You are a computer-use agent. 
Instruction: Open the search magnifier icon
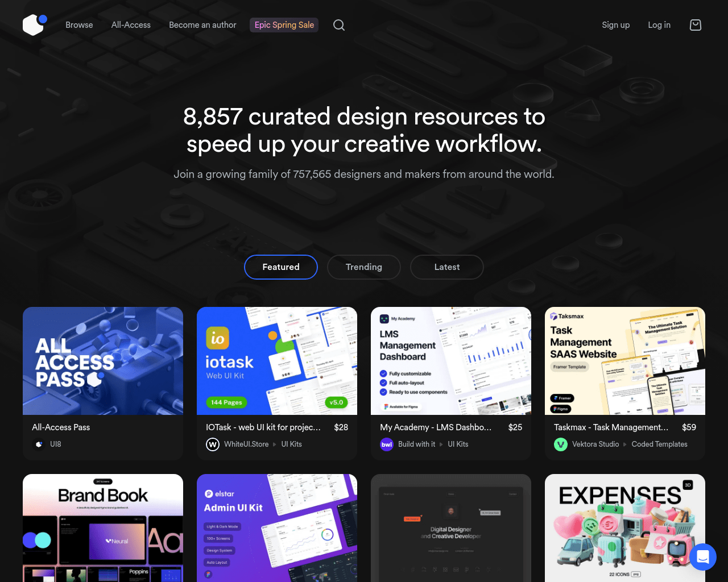click(339, 25)
